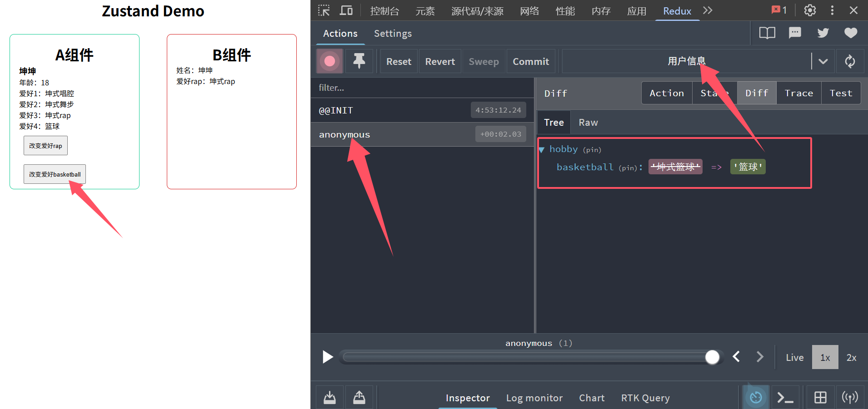Open the 源代码/来源 DevTools tab

pyautogui.click(x=477, y=11)
